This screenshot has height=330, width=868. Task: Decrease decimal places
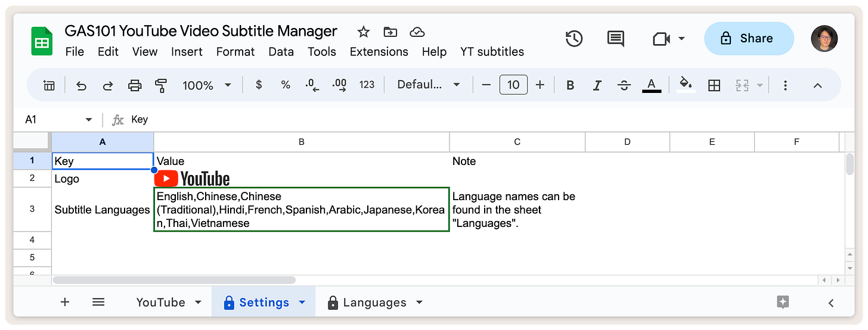point(312,85)
